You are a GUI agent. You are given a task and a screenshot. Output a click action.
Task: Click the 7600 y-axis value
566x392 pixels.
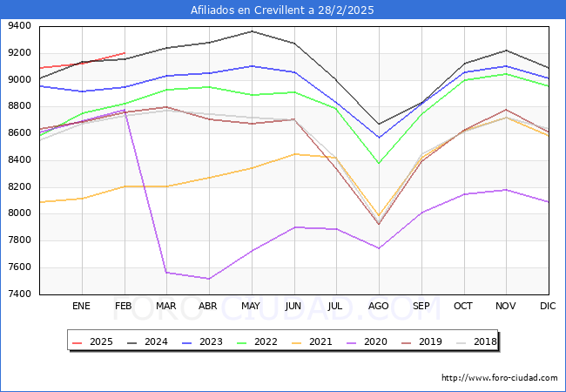(19, 267)
